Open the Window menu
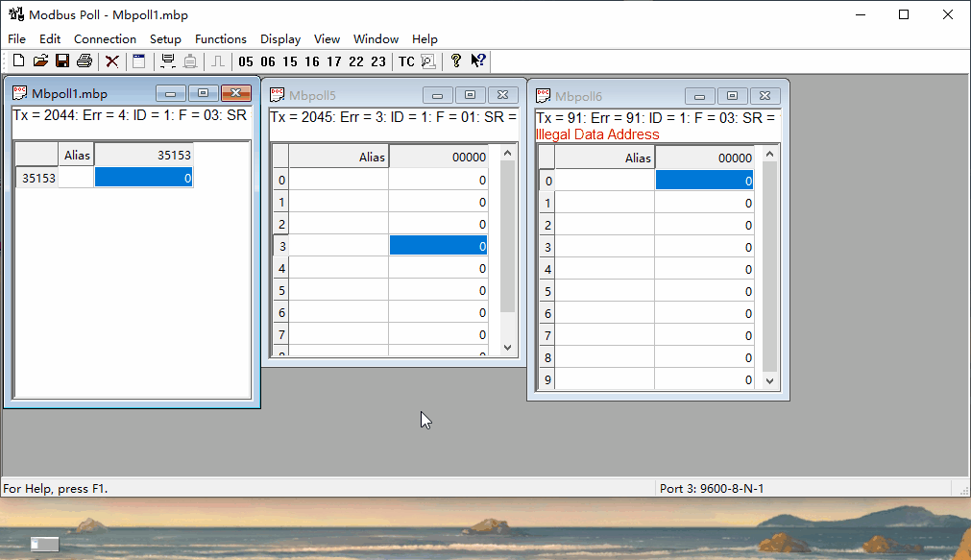 (x=376, y=39)
